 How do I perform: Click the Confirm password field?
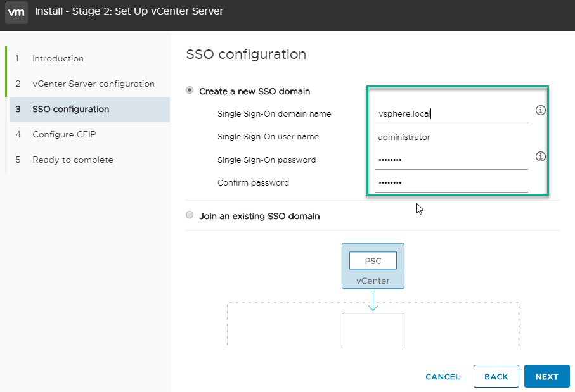click(x=450, y=183)
